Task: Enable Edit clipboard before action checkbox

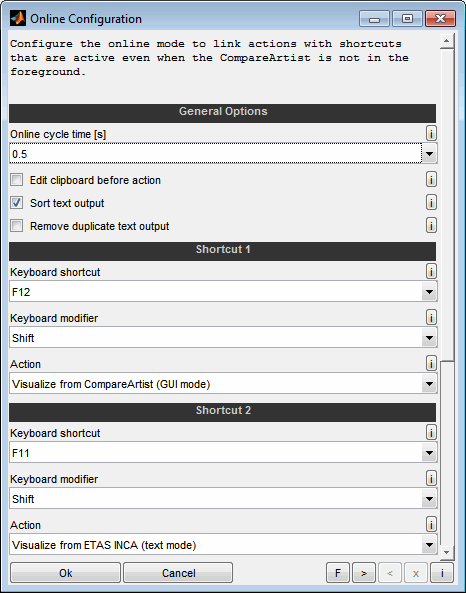Action: 17,180
